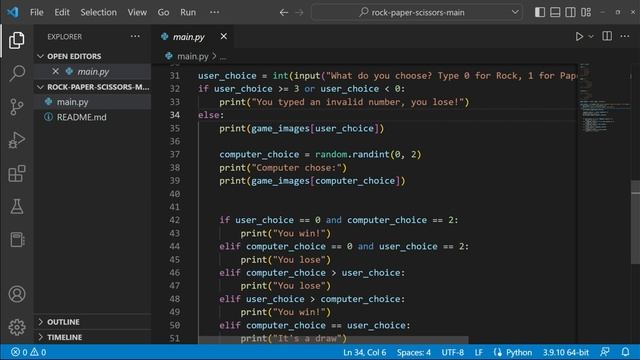This screenshot has height=360, width=640.
Task: Open the Run menu
Action: tap(188, 12)
